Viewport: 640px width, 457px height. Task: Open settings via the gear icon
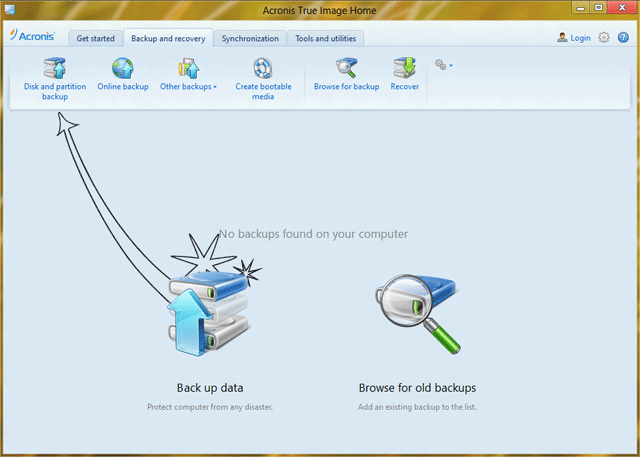click(x=603, y=38)
